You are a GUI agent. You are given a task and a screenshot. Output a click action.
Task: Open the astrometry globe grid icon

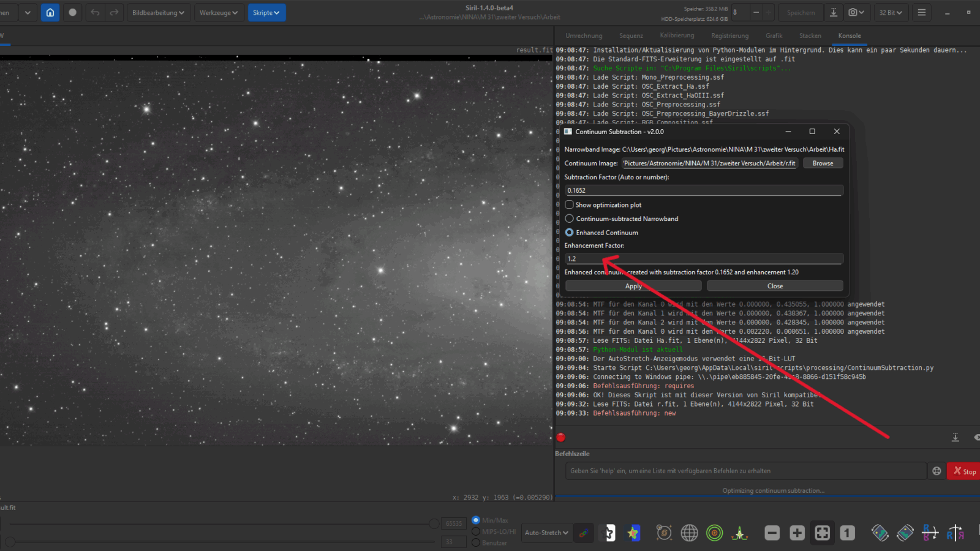(689, 533)
